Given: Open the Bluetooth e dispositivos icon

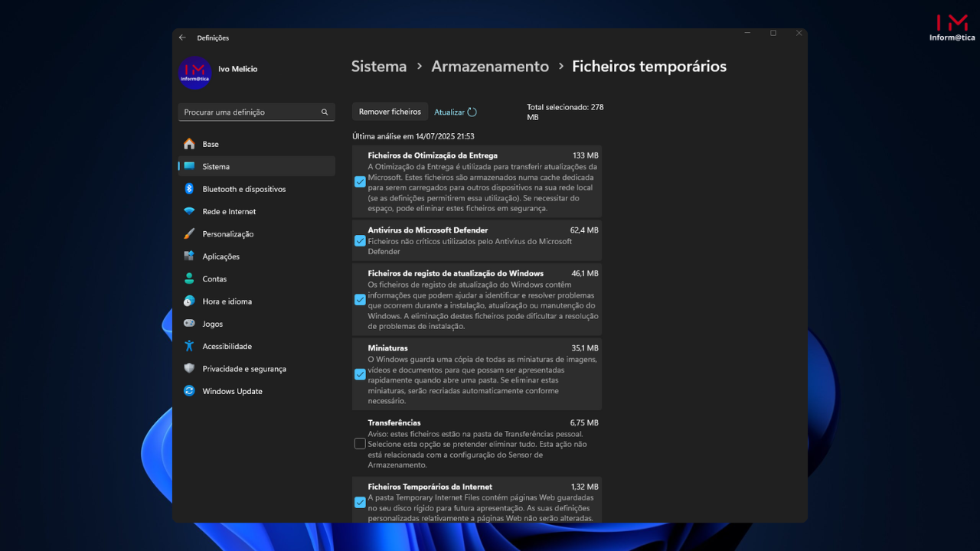Looking at the screenshot, I should click(189, 189).
